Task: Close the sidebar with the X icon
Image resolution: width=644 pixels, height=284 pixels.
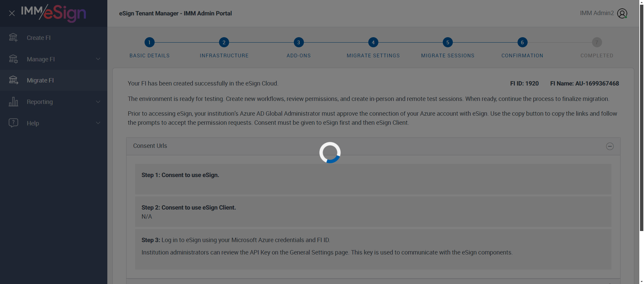Action: pyautogui.click(x=12, y=13)
